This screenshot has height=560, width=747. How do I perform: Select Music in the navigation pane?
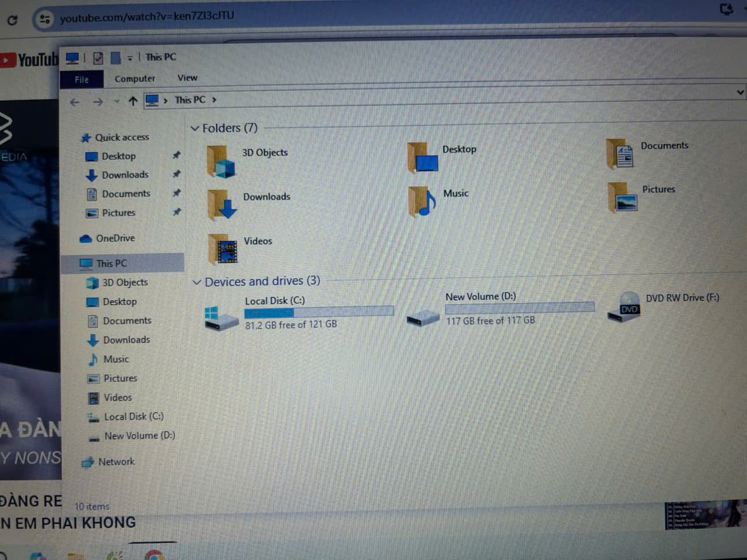pyautogui.click(x=116, y=359)
